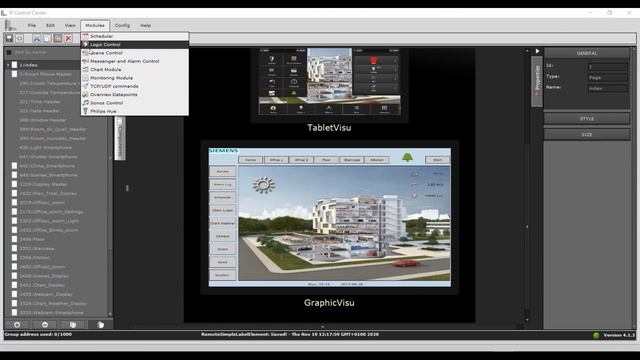The height and width of the screenshot is (360, 640).
Task: Click the duplicate pages button below page list
Action: point(73,325)
